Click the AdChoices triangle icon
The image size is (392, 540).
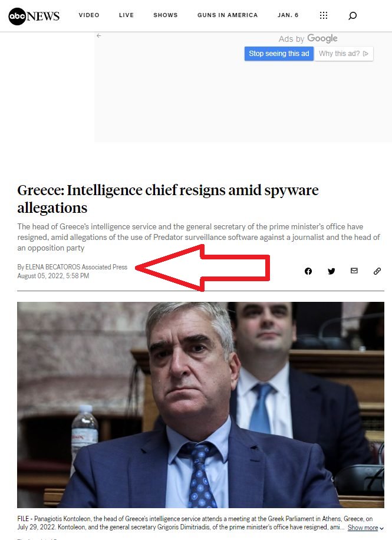coord(366,54)
